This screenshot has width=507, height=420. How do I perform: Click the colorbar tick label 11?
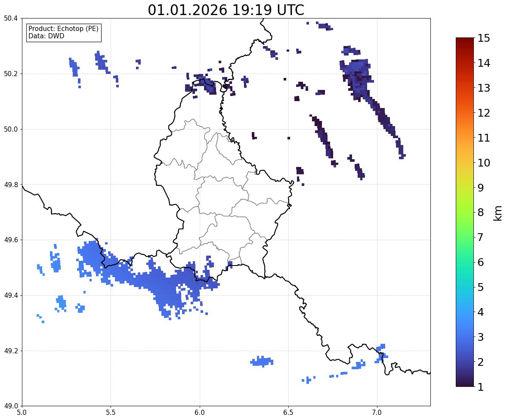tap(484, 138)
